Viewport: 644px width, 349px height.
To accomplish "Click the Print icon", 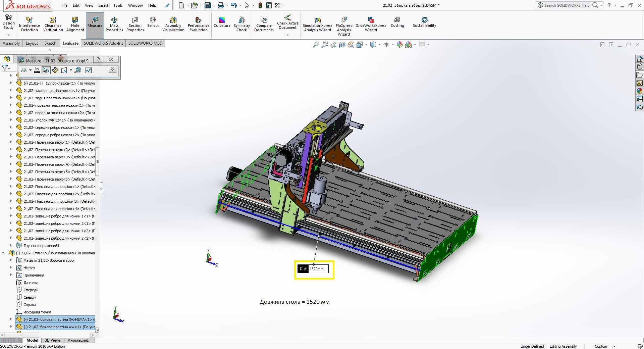I will coord(220,5).
